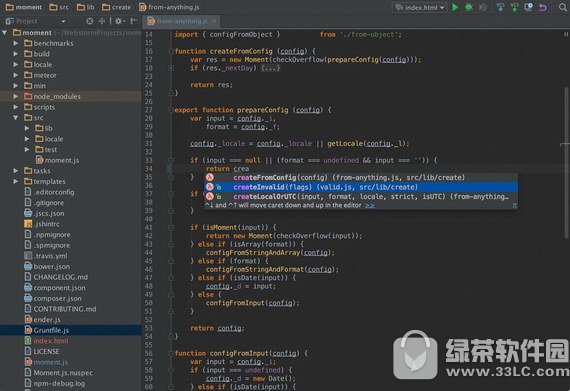Open the Project view selector dropdown
Screen dimensions: 570x391
64,21
